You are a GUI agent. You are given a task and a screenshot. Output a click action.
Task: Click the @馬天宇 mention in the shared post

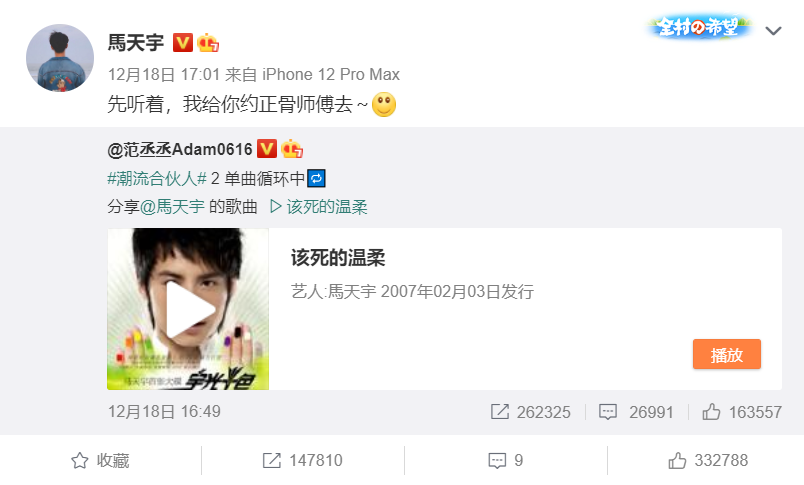172,207
